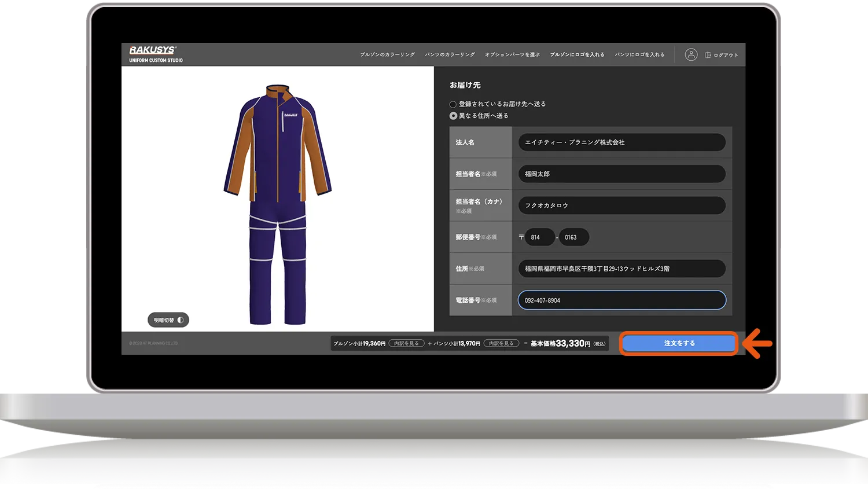
Task: Click the user account profile icon
Action: point(691,54)
